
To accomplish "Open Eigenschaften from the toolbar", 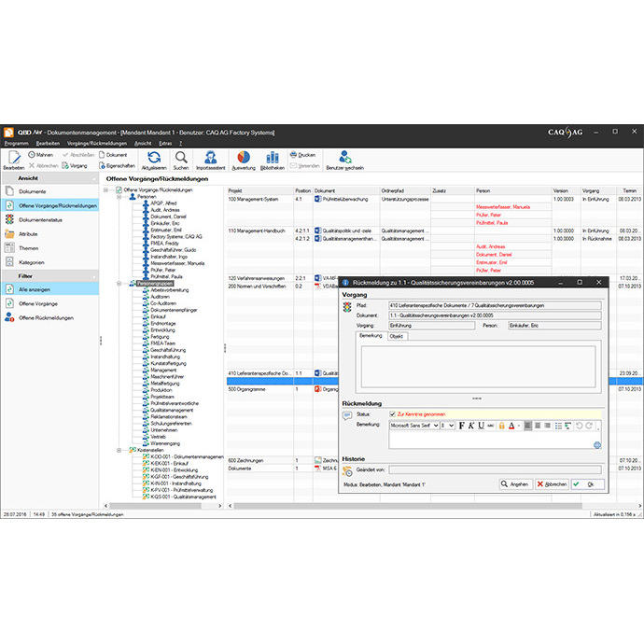I will tap(117, 165).
